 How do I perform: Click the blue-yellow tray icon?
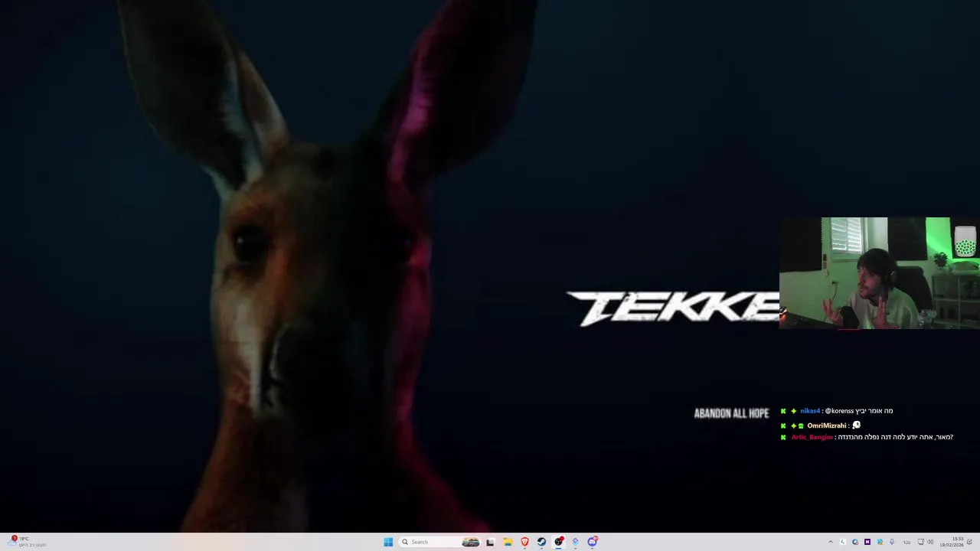(880, 542)
